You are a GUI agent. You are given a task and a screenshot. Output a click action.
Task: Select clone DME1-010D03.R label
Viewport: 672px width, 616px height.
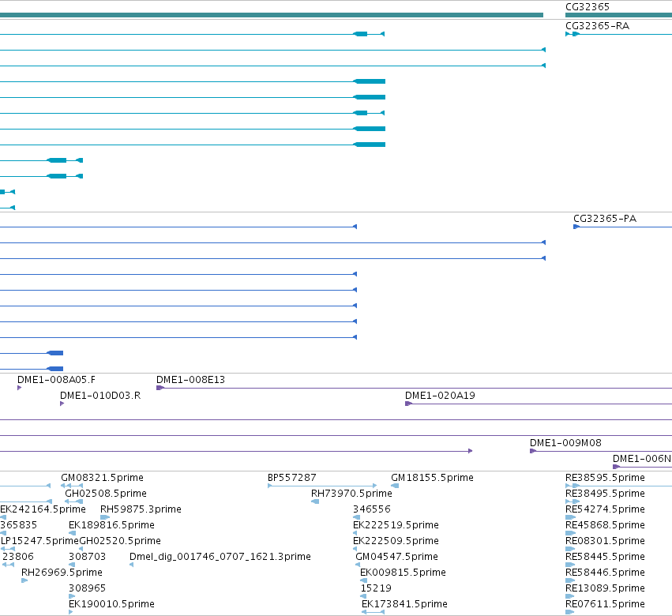[x=100, y=396]
